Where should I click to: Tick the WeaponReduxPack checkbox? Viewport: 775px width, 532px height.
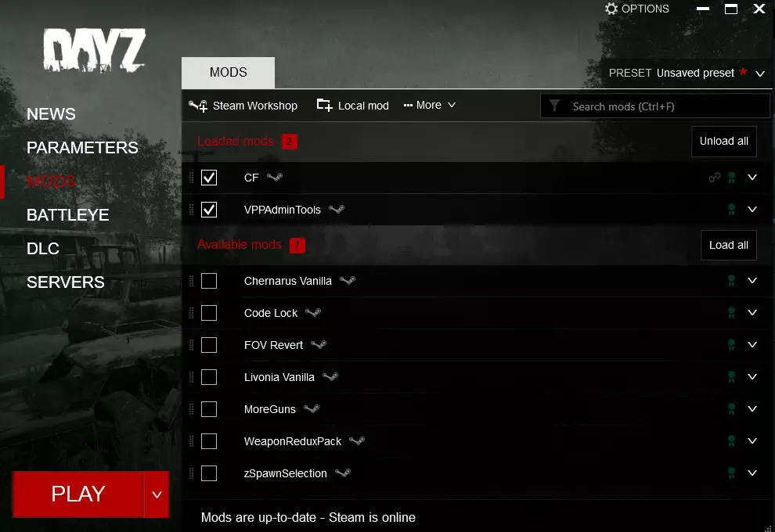(x=209, y=441)
